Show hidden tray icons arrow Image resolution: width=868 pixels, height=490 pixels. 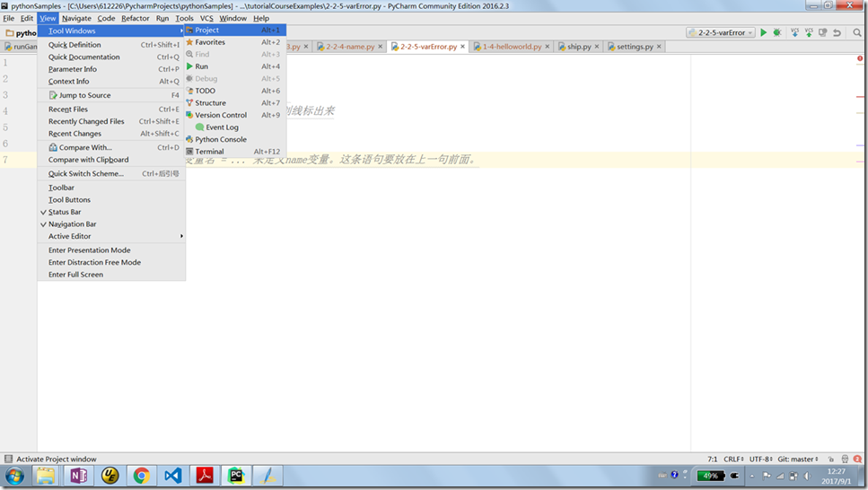(751, 476)
